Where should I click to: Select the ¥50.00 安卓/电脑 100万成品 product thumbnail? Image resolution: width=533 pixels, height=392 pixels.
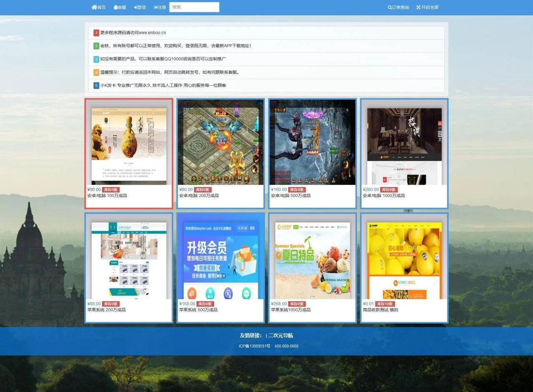pyautogui.click(x=129, y=142)
